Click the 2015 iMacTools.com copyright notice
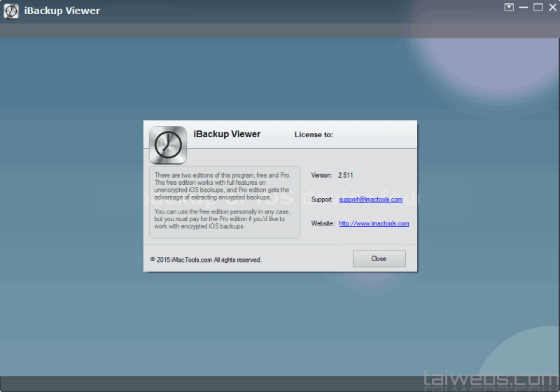Viewport: 560px width, 392px height. [x=206, y=260]
